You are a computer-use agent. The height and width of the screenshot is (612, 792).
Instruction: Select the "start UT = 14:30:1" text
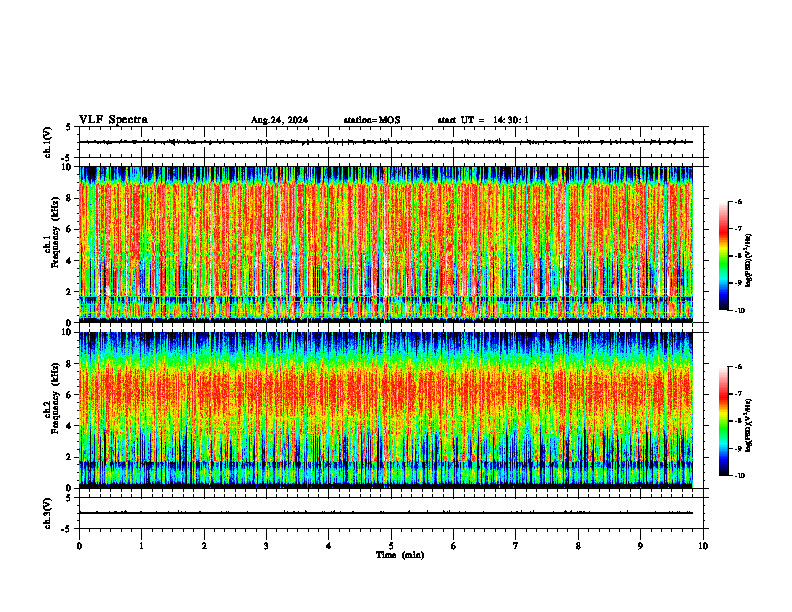[483, 120]
